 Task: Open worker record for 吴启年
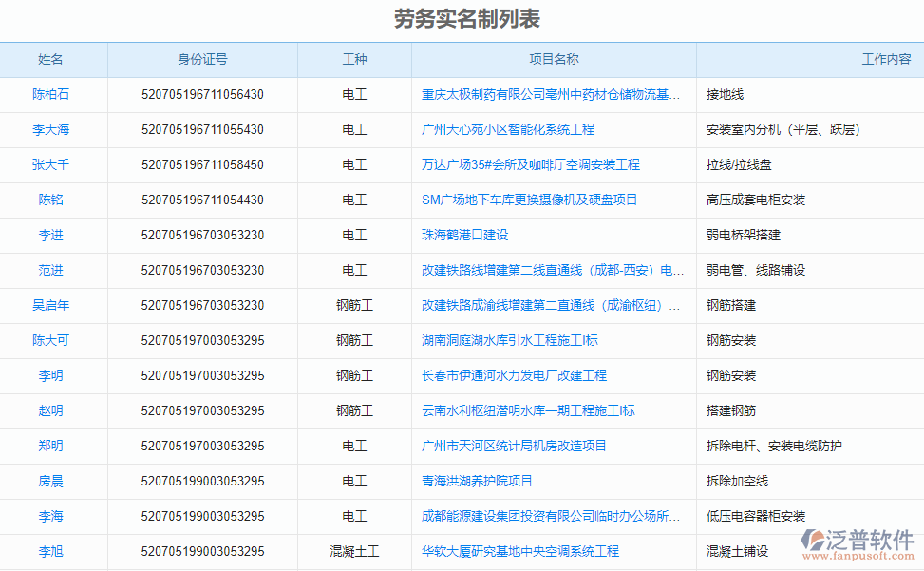pos(53,305)
